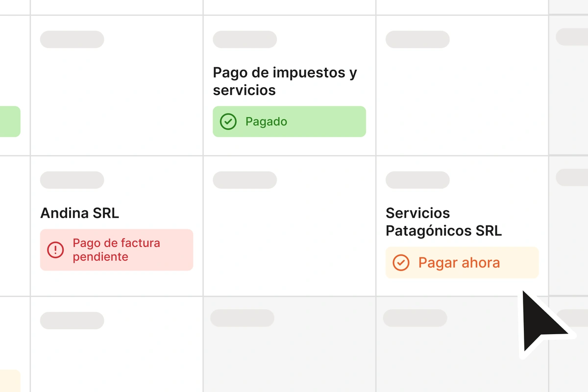Open the Andina SRL calendar entry
The image size is (588, 392).
pyautogui.click(x=79, y=213)
